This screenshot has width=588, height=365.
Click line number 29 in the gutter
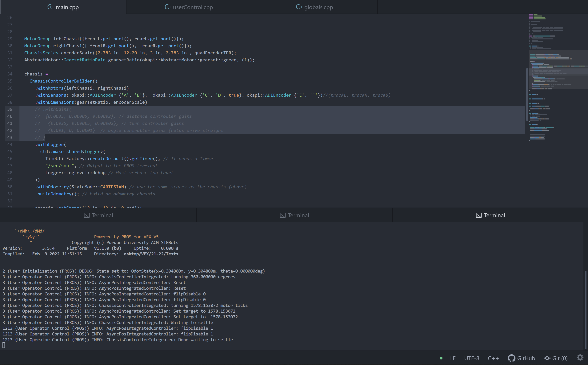point(10,39)
